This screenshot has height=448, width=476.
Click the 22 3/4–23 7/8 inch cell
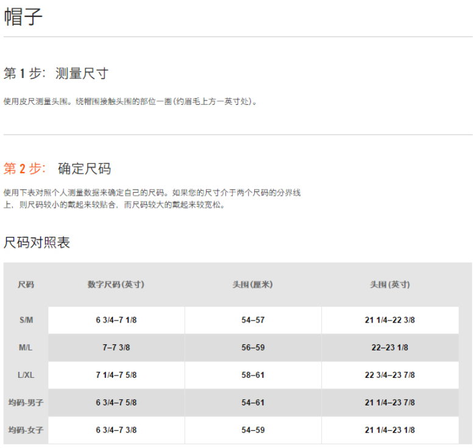coord(389,375)
